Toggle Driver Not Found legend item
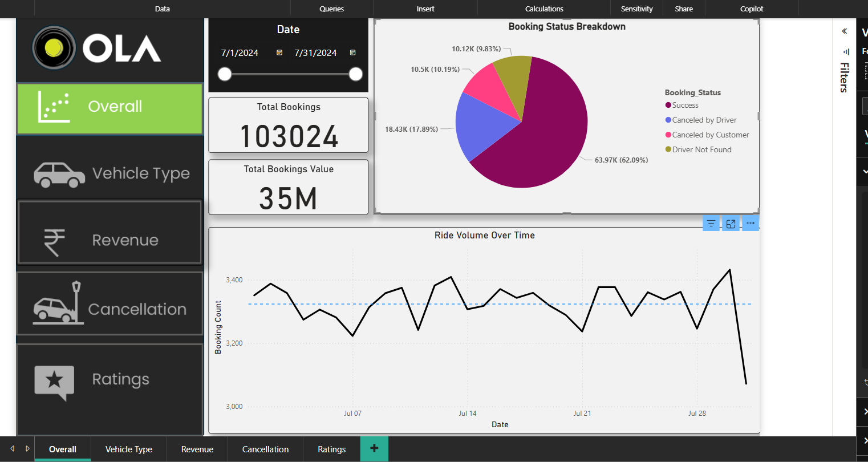This screenshot has height=462, width=868. [701, 150]
